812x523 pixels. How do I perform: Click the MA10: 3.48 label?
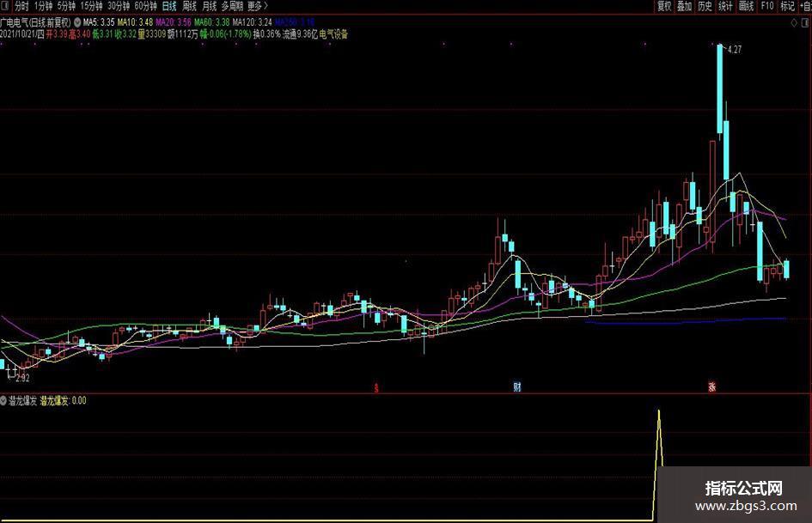(135, 22)
